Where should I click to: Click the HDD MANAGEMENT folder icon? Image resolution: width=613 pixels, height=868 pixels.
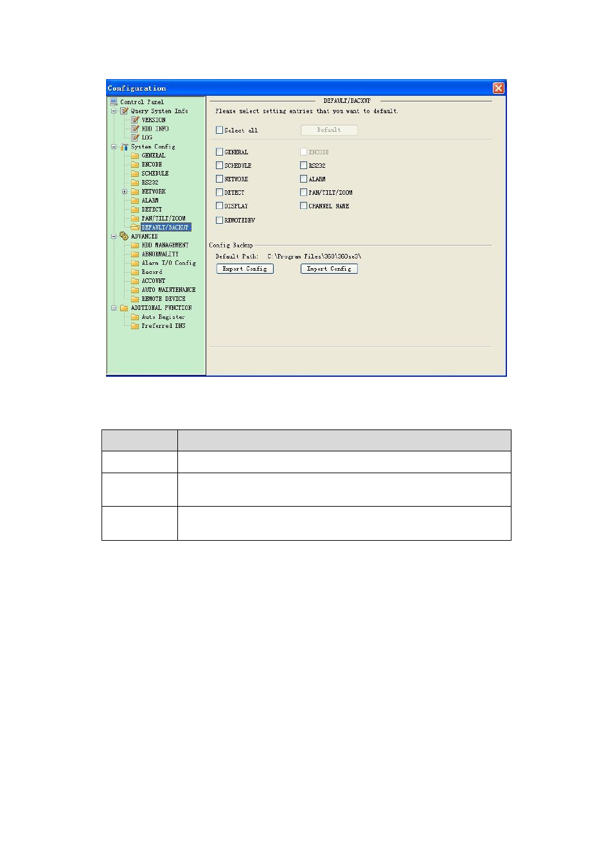(135, 245)
